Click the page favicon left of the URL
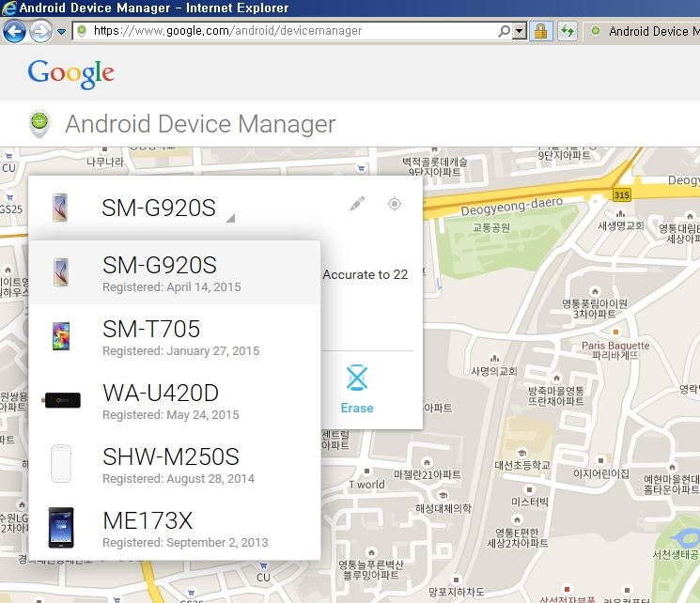 (82, 31)
